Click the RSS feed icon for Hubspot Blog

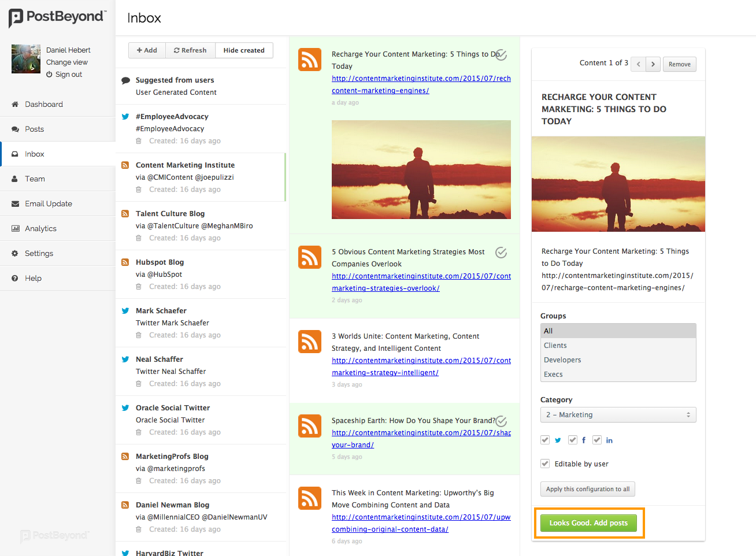pyautogui.click(x=125, y=262)
